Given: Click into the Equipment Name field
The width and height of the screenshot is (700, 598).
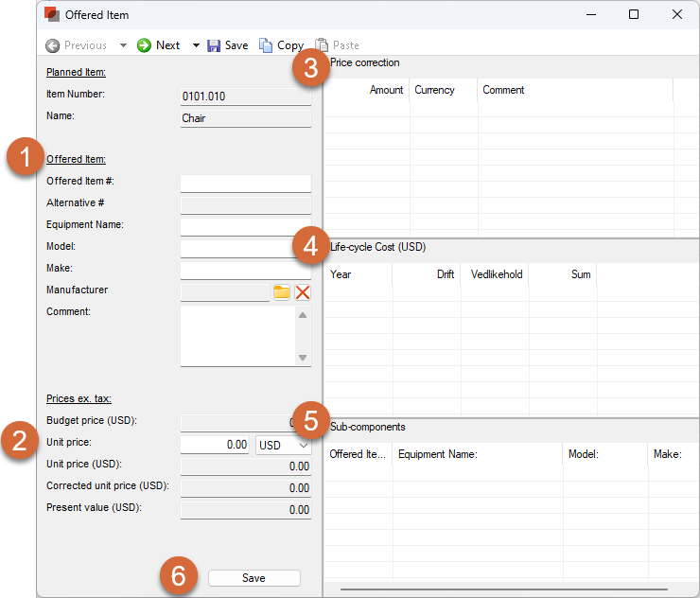Looking at the screenshot, I should 245,227.
